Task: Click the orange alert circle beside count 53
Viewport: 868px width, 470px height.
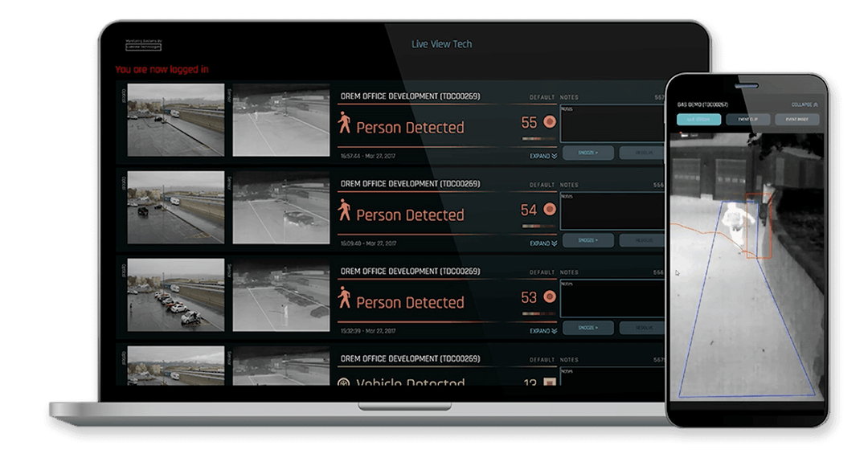Action: pos(549,296)
